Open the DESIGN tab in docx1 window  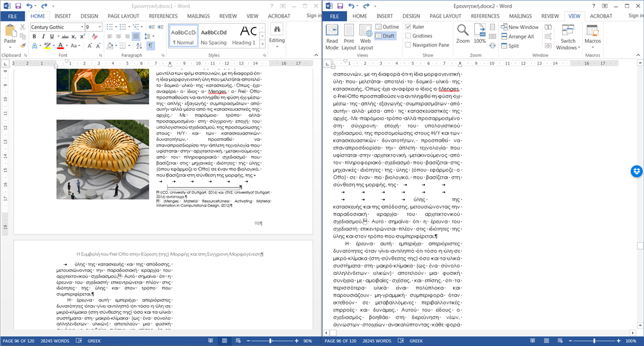click(89, 16)
